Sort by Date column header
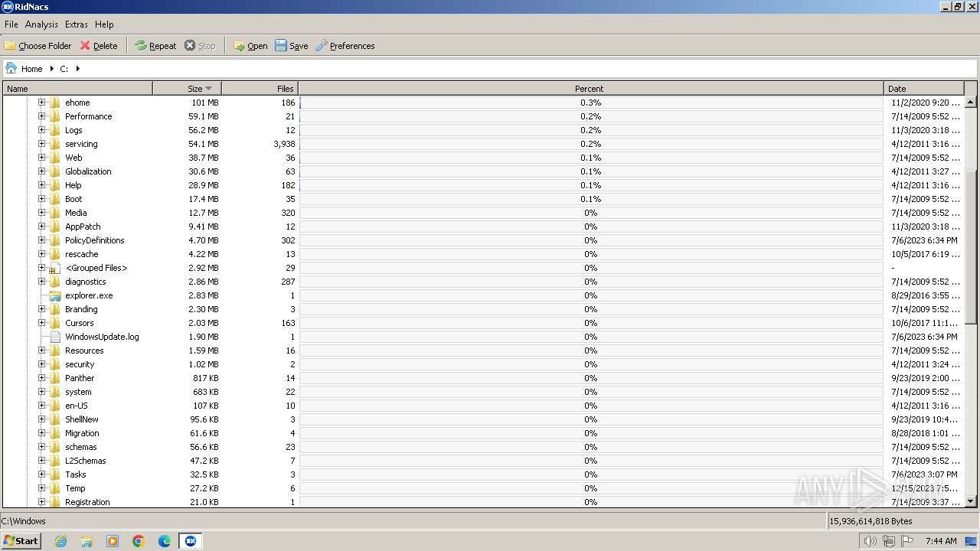 click(923, 89)
